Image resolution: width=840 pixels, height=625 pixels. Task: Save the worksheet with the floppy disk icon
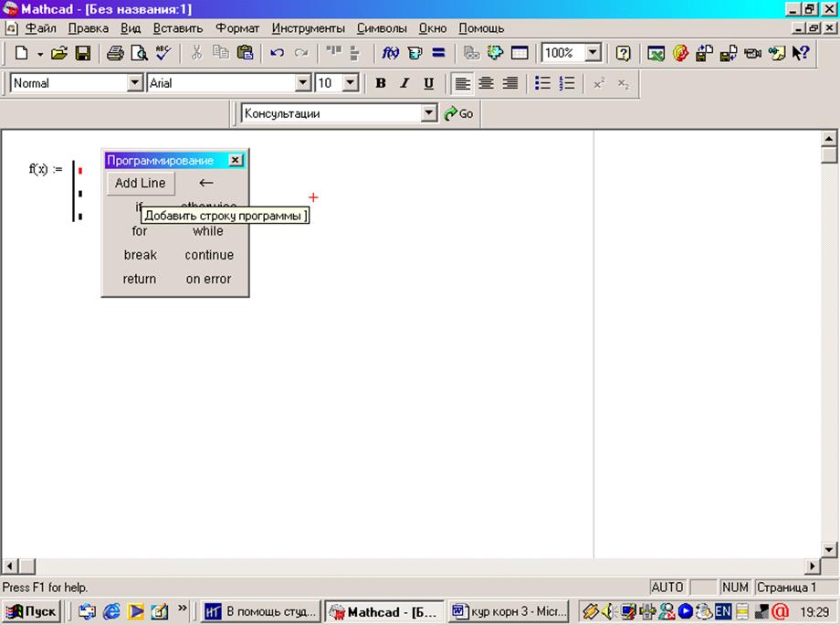click(x=82, y=54)
